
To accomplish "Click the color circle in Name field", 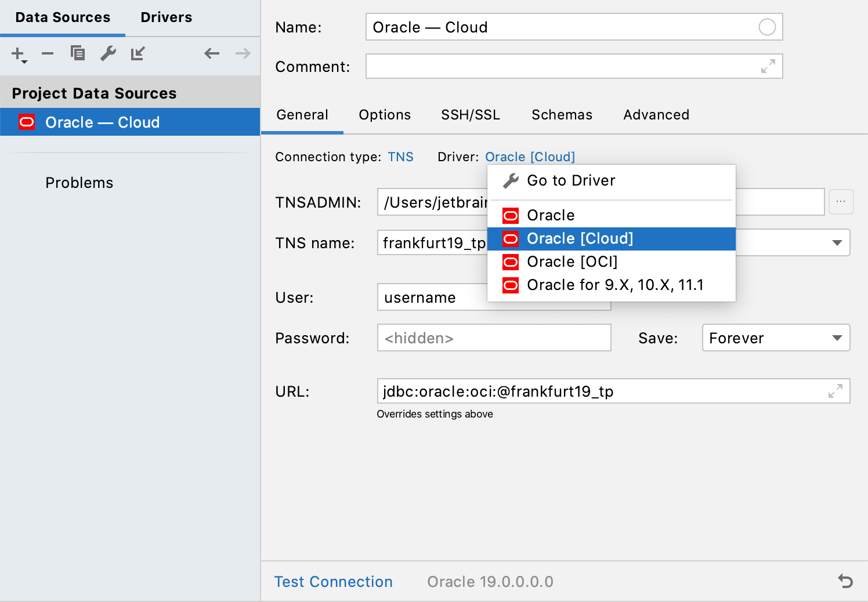I will click(x=766, y=27).
